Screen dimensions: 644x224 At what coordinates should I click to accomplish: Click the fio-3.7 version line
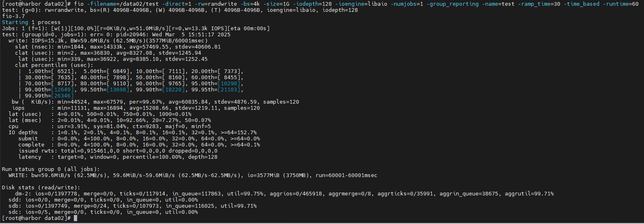pyautogui.click(x=13, y=16)
